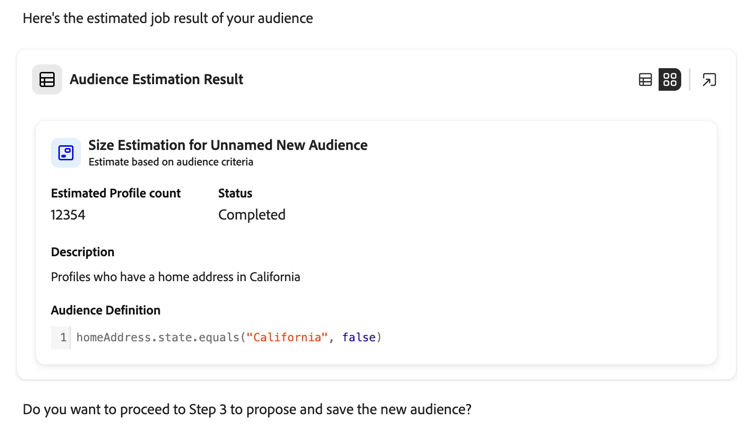This screenshot has width=750, height=425.
Task: Switch to the card grid view icon
Action: (670, 80)
